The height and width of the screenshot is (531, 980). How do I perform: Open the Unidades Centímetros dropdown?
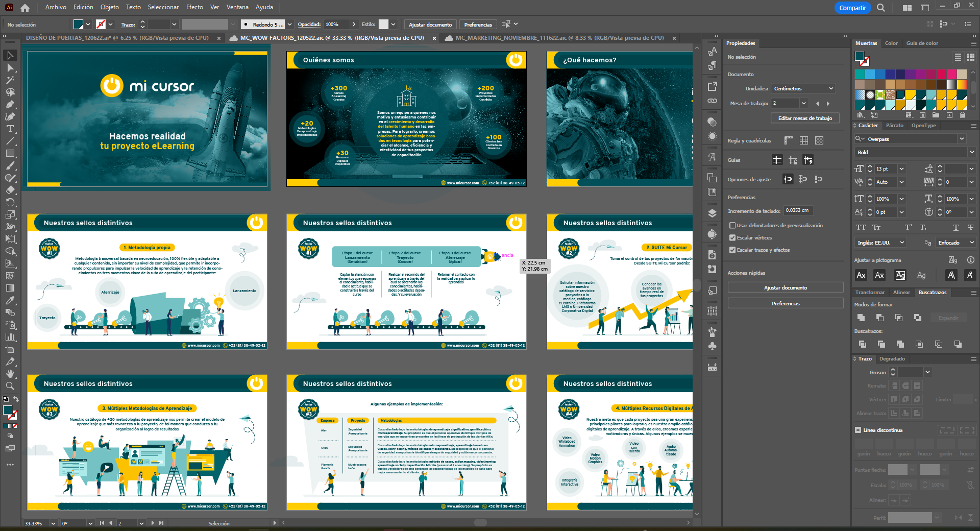coord(803,88)
